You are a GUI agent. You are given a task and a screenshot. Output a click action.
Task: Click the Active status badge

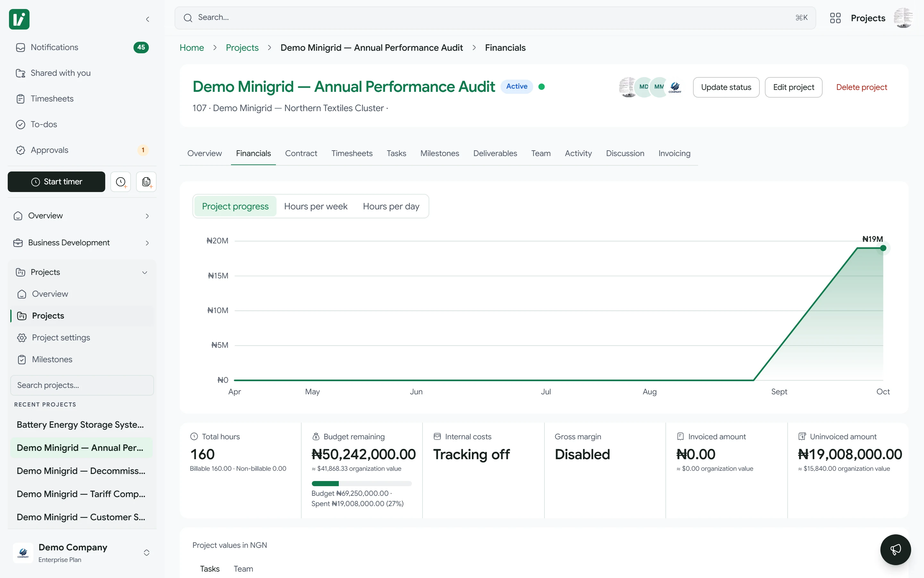(517, 86)
